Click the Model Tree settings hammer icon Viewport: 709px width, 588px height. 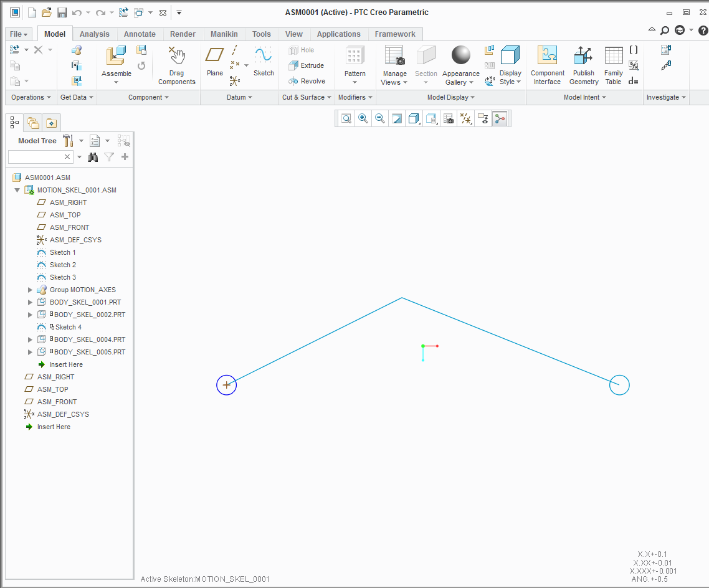tap(69, 141)
